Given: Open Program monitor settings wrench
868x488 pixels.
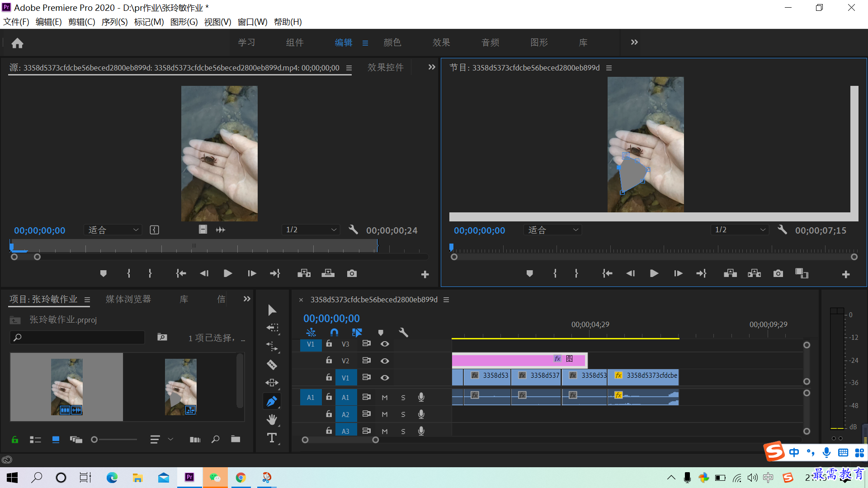Looking at the screenshot, I should (783, 230).
